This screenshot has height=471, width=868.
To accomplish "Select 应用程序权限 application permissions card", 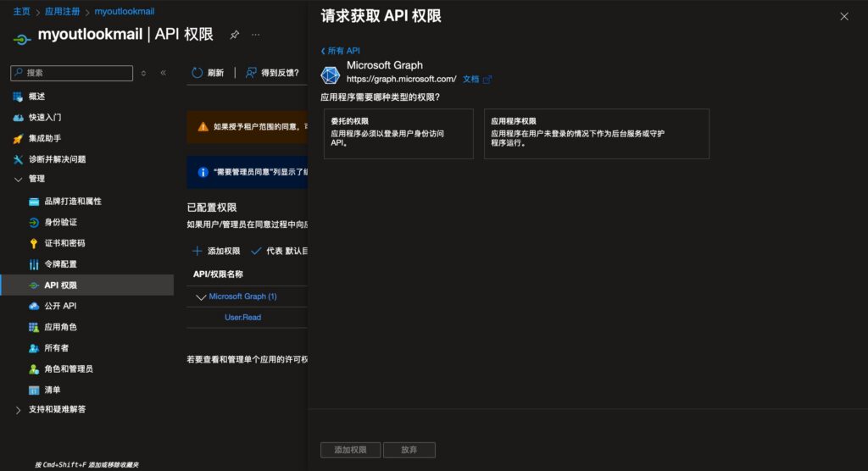I will tap(596, 134).
